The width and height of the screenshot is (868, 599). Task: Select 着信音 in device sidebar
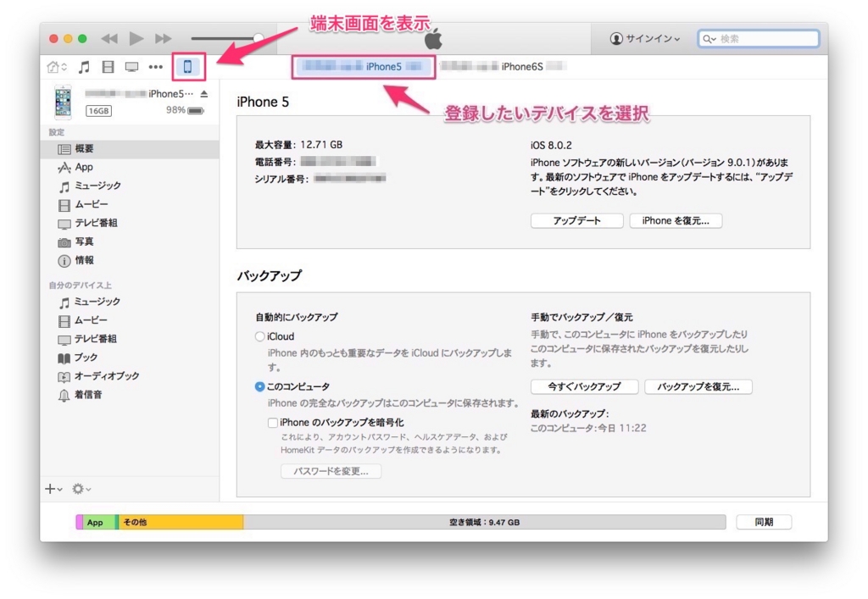pos(130,395)
